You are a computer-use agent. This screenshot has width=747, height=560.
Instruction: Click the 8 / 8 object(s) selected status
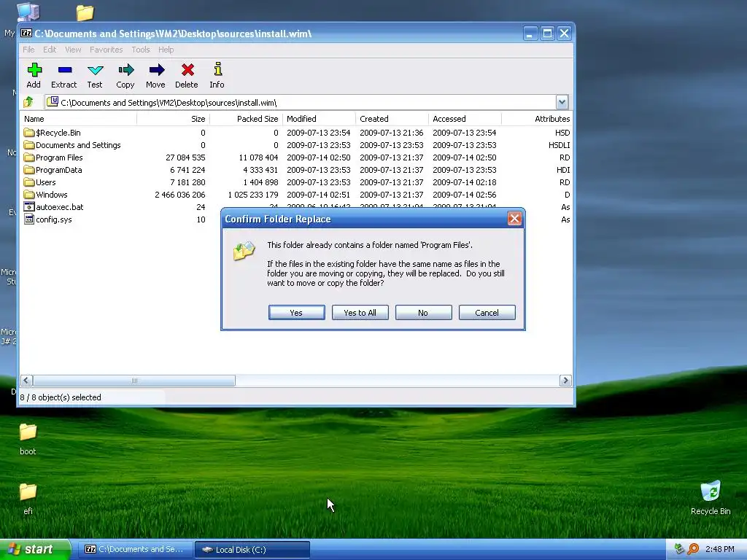pos(61,397)
